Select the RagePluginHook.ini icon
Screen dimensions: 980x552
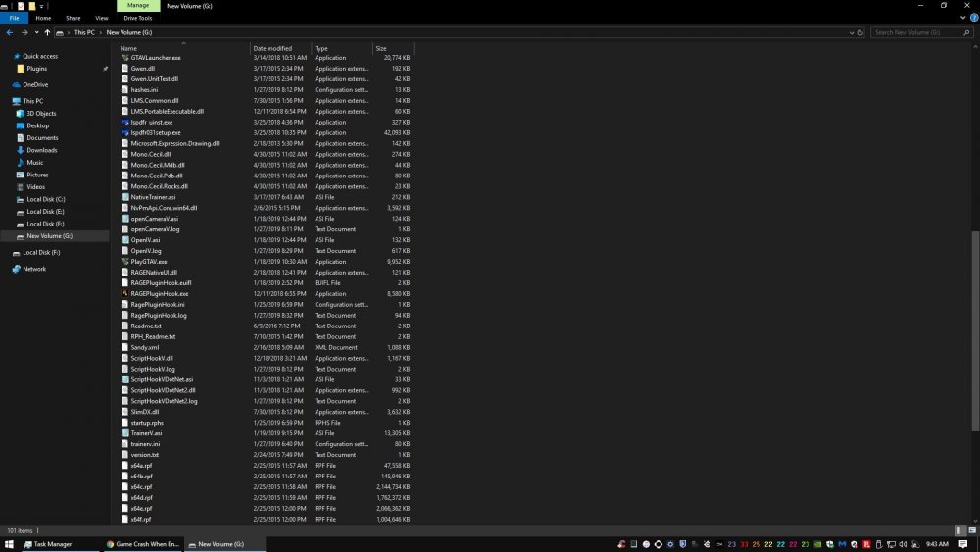click(x=125, y=305)
